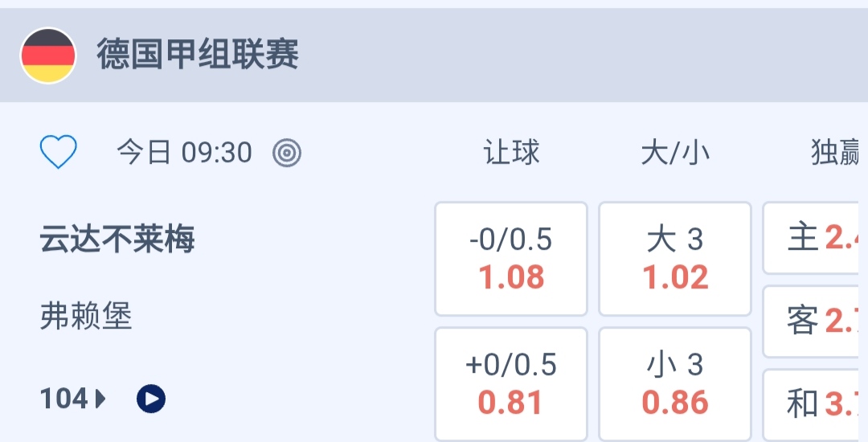868x442 pixels.
Task: Bet on 小 3 at 0.86
Action: pyautogui.click(x=675, y=384)
